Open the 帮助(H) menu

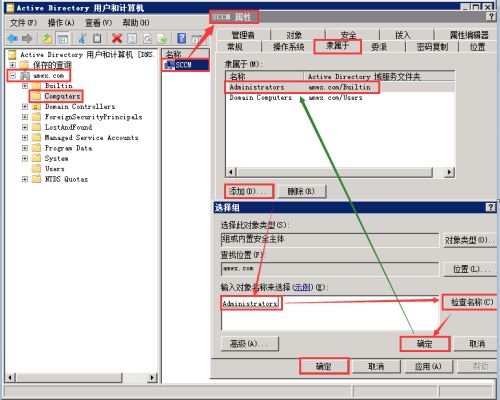point(136,23)
